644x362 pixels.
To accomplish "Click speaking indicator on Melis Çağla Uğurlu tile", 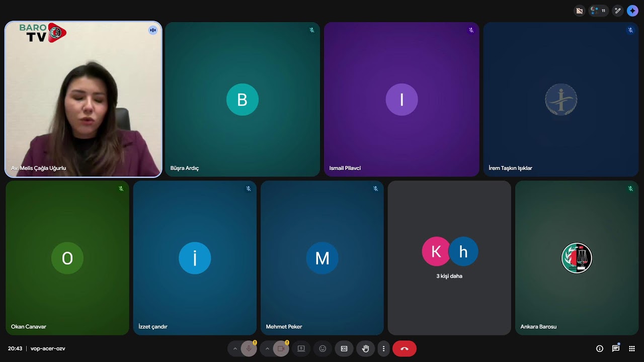I will (153, 30).
